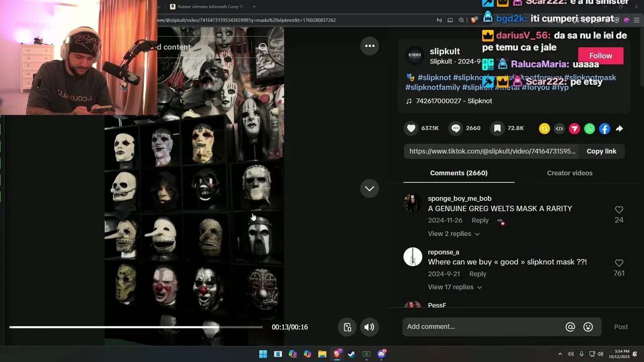Viewport: 644px width, 362px height.
Task: Open File Explorer from taskbar
Action: (322, 354)
